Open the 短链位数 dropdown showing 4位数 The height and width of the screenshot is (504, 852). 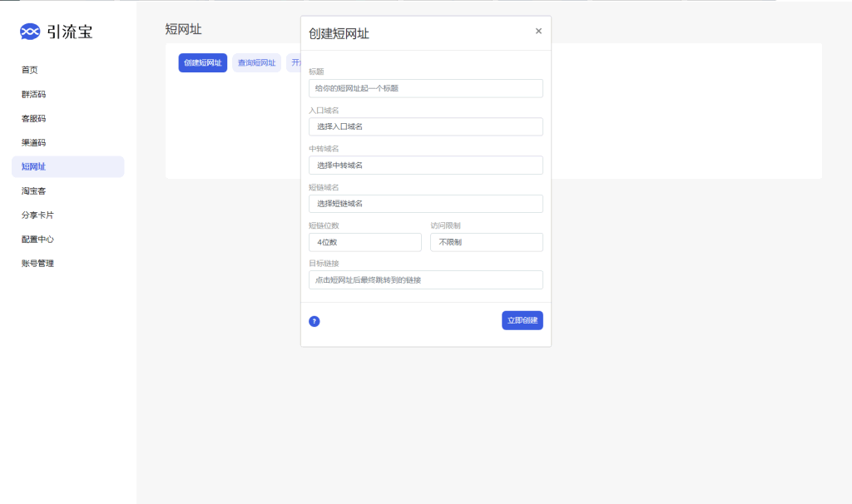364,242
